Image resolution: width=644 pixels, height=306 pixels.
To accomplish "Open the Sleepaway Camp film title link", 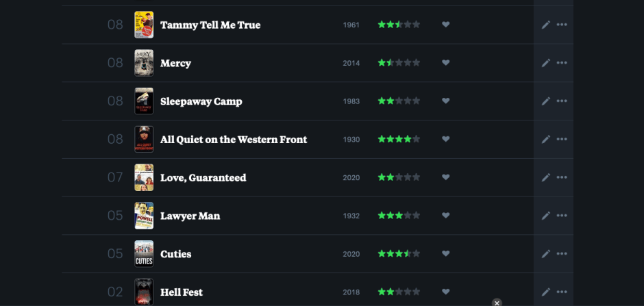I will pos(201,101).
